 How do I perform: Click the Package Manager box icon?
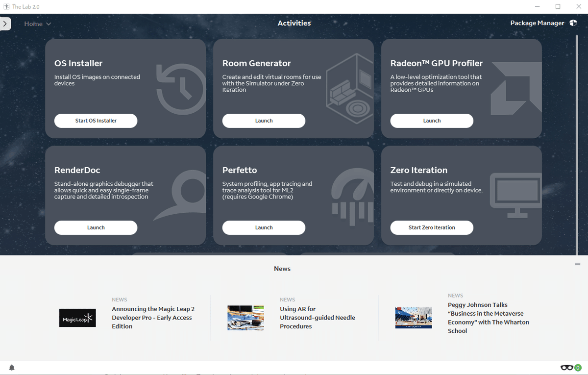pos(573,23)
